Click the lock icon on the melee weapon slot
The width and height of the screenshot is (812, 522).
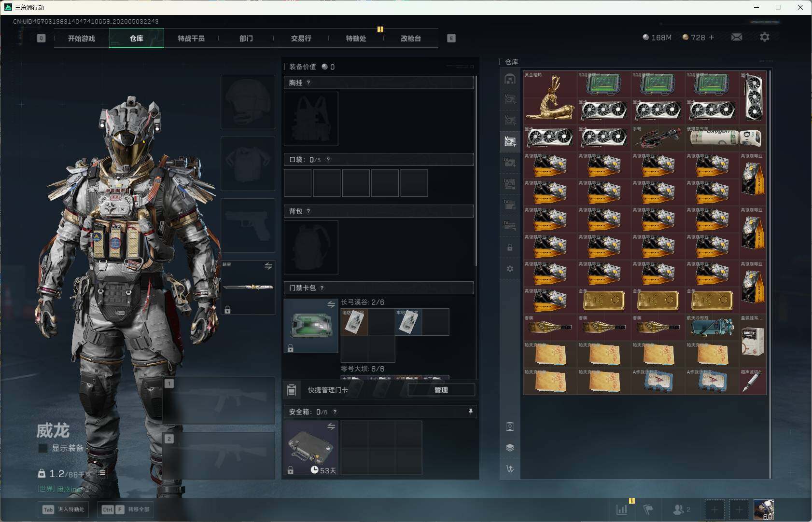click(x=227, y=310)
